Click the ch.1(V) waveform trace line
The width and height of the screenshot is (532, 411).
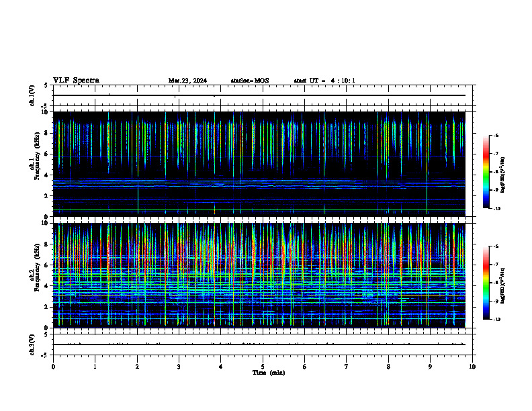point(259,95)
